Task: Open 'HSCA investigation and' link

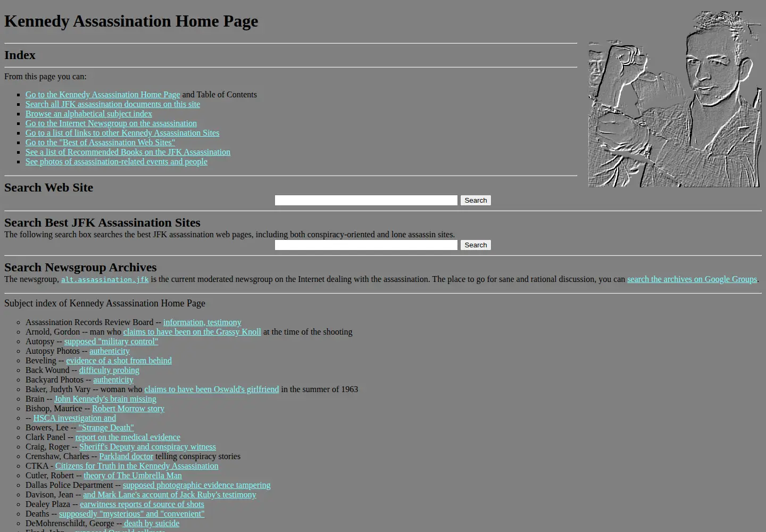Action: point(74,418)
